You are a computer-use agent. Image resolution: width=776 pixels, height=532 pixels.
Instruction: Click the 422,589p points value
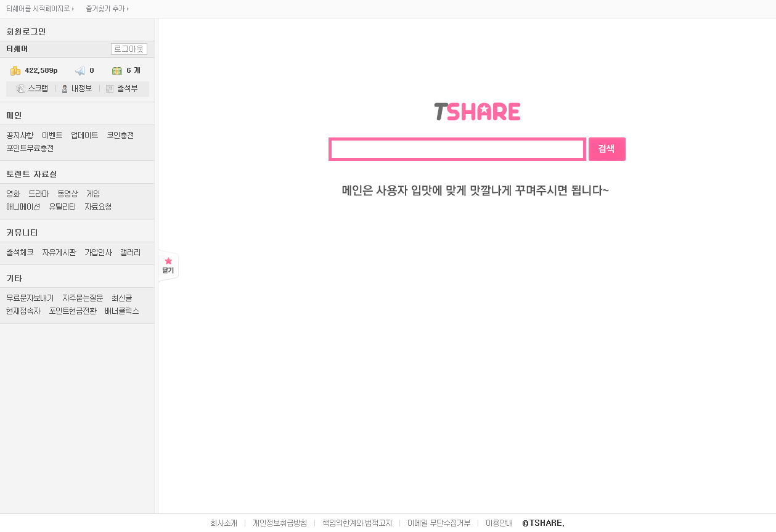(x=41, y=70)
